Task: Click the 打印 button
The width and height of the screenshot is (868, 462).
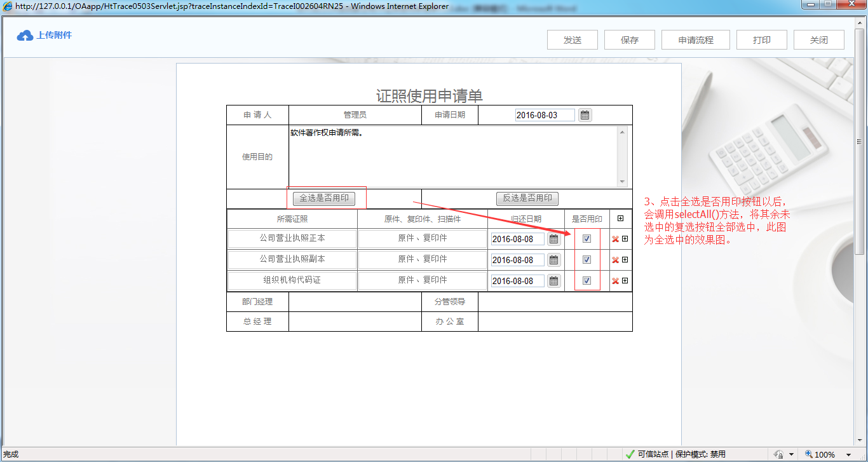Action: click(762, 39)
